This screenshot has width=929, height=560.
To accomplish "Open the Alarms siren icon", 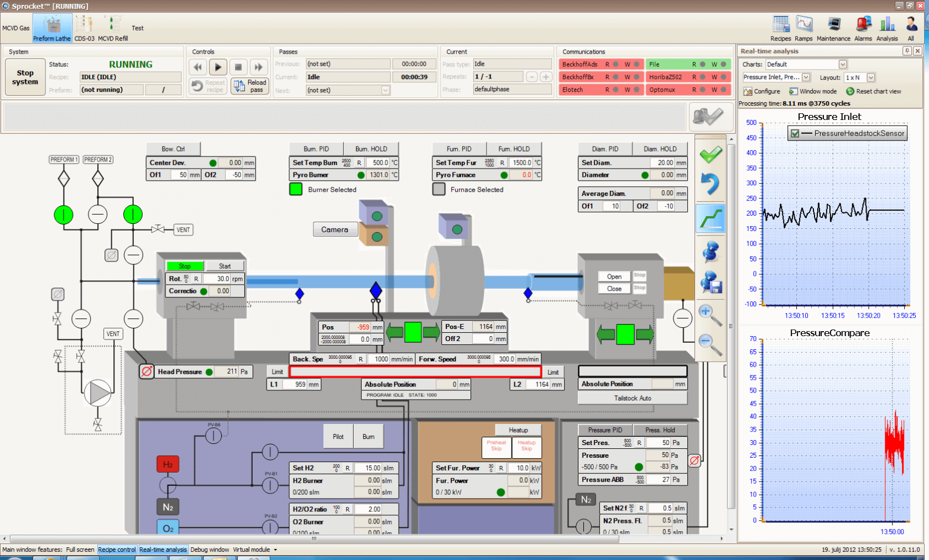I will 863,25.
